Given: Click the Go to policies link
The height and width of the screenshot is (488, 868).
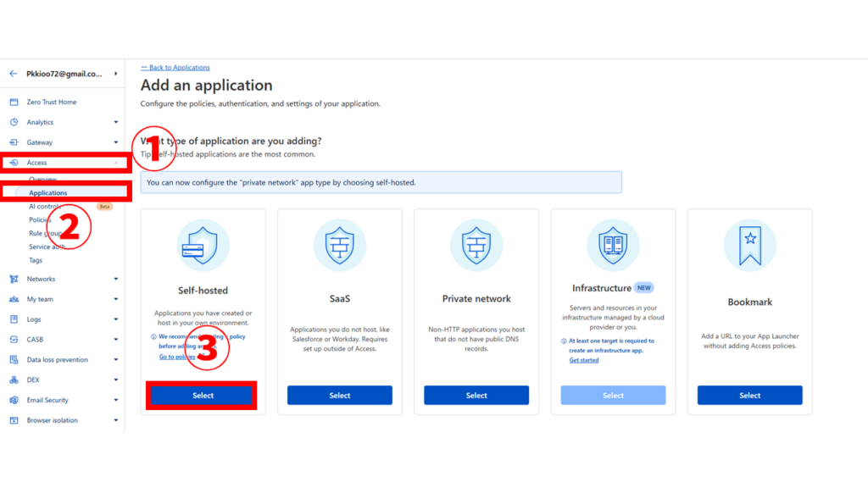Looking at the screenshot, I should [x=175, y=356].
